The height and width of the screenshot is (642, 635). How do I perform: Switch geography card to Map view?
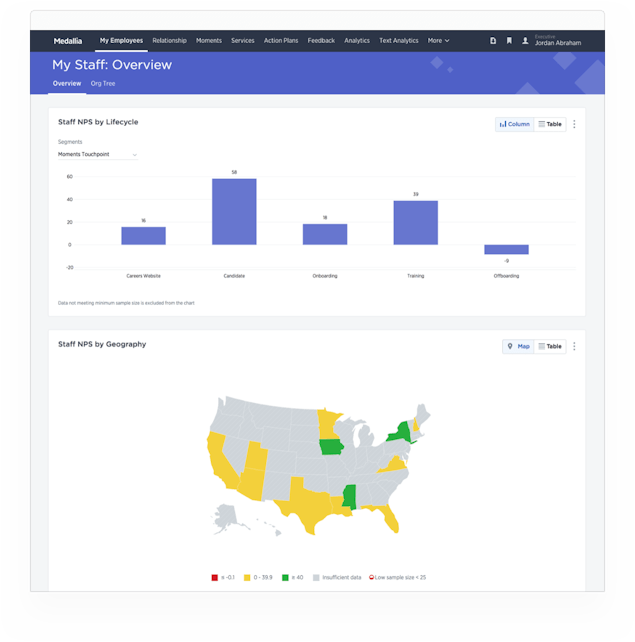[518, 346]
